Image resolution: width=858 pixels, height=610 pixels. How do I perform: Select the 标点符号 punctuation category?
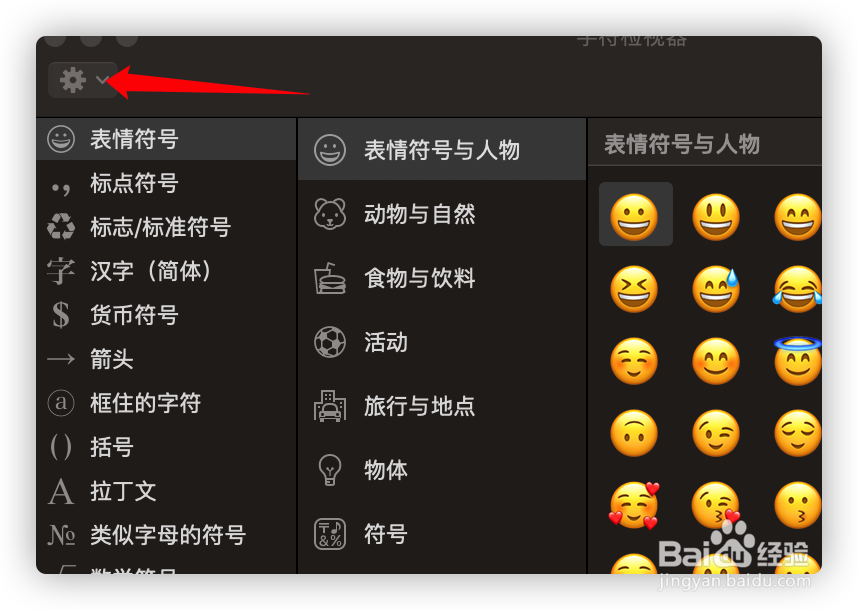click(x=166, y=183)
